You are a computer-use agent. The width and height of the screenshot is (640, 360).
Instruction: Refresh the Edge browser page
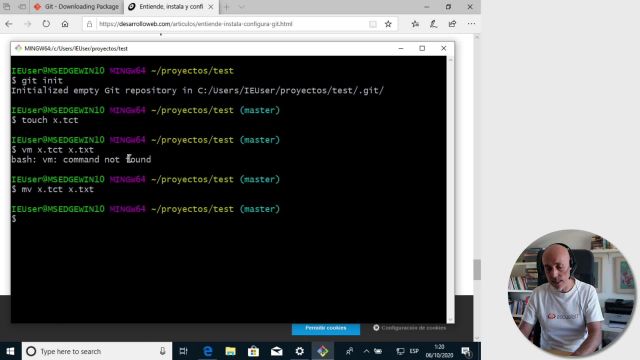[46, 24]
